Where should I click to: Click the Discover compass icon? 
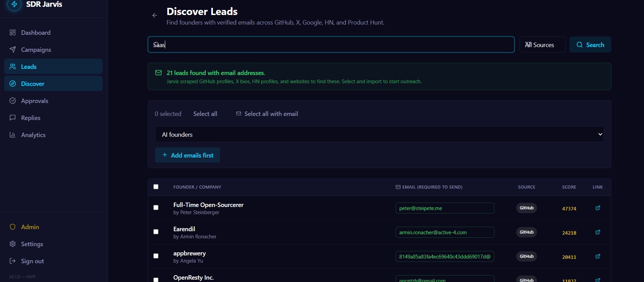13,84
